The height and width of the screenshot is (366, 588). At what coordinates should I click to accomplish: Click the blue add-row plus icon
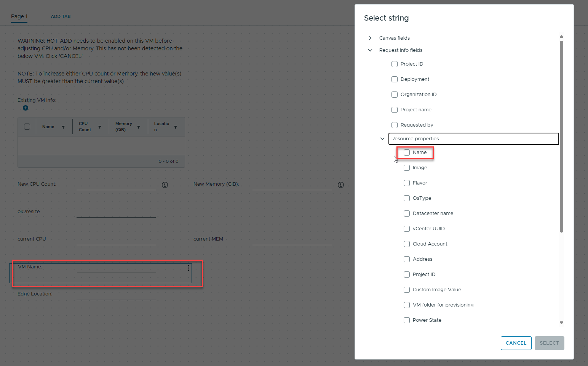click(26, 108)
